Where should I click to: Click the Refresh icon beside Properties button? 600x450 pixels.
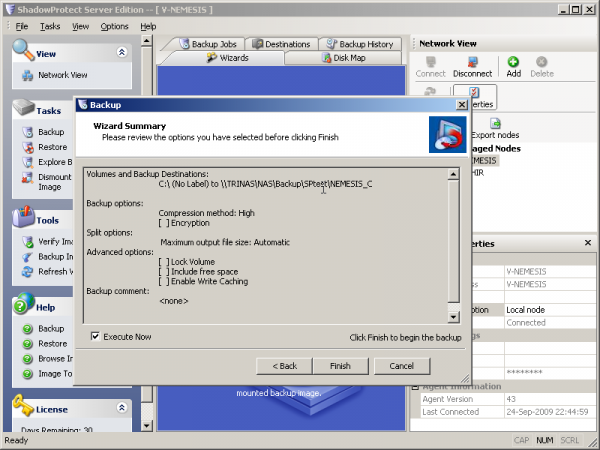click(x=430, y=91)
